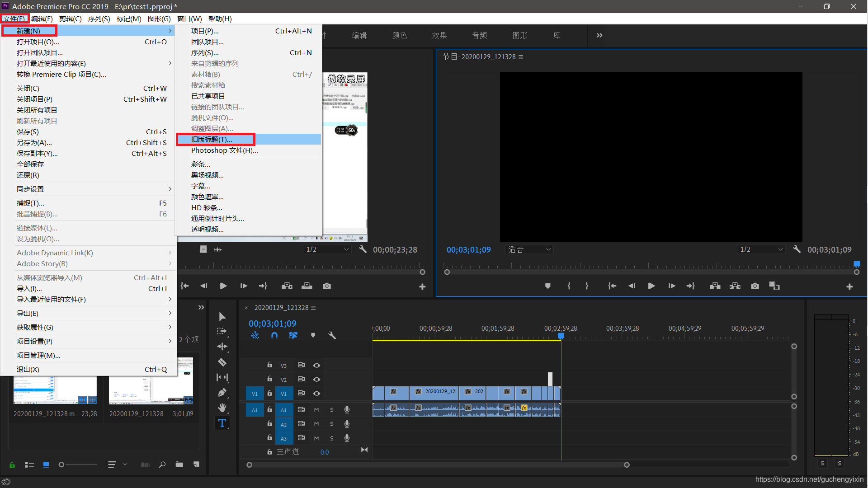
Task: Click Source monitor Insert button
Action: tap(287, 286)
